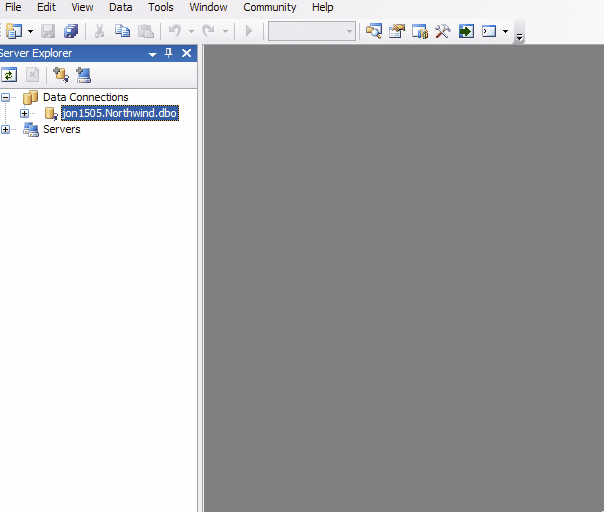Click the Connect to Database icon
This screenshot has height=512, width=604.
click(61, 74)
